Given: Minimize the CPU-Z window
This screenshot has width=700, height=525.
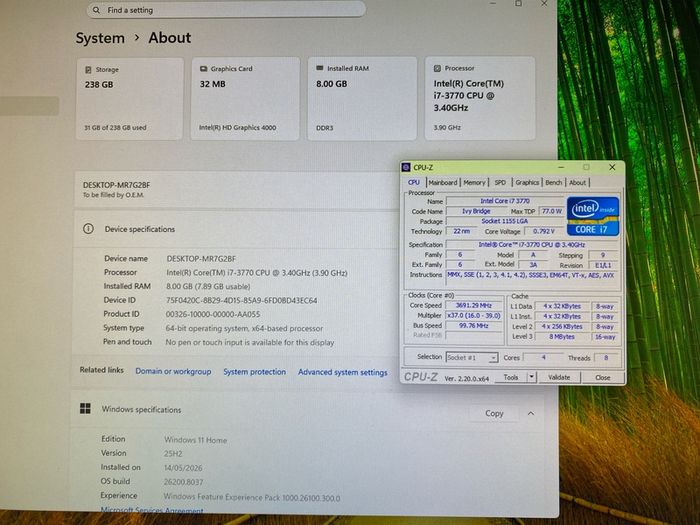Looking at the screenshot, I should click(561, 167).
